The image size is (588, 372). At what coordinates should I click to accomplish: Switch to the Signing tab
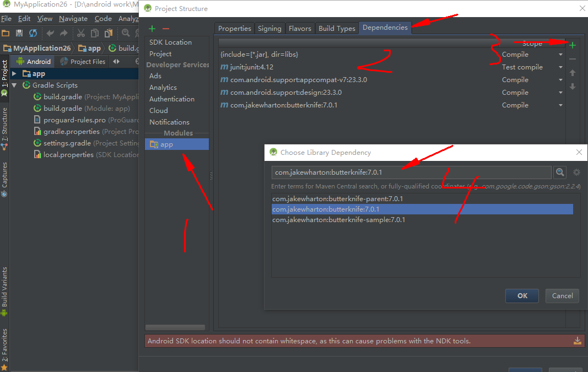(x=269, y=29)
